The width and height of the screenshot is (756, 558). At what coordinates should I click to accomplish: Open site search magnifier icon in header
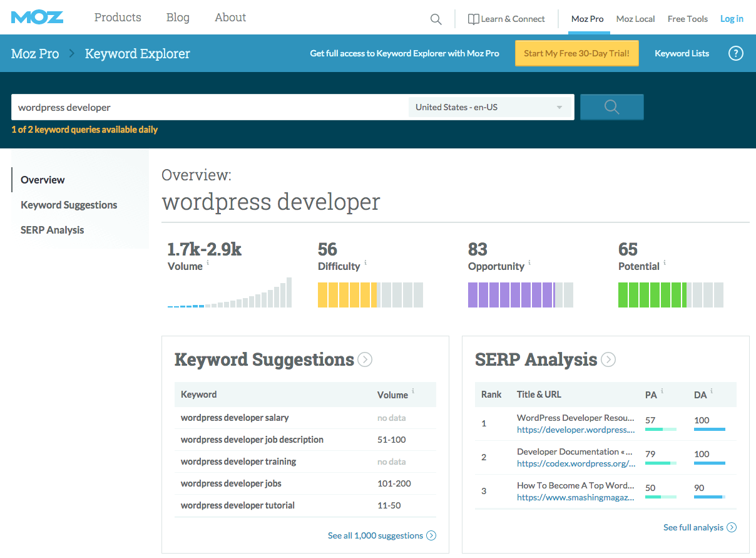tap(436, 19)
